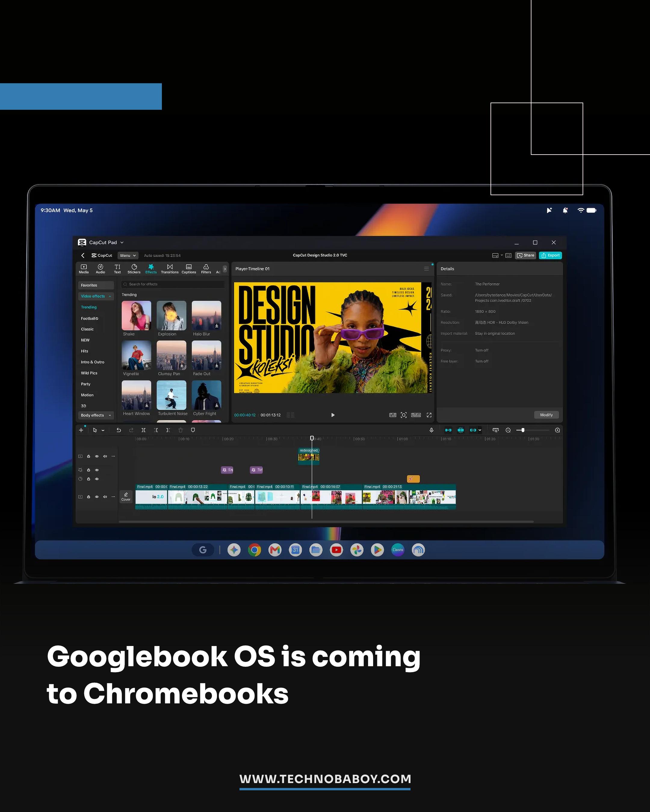Click the add track plus icon
The image size is (650, 812).
(x=81, y=430)
